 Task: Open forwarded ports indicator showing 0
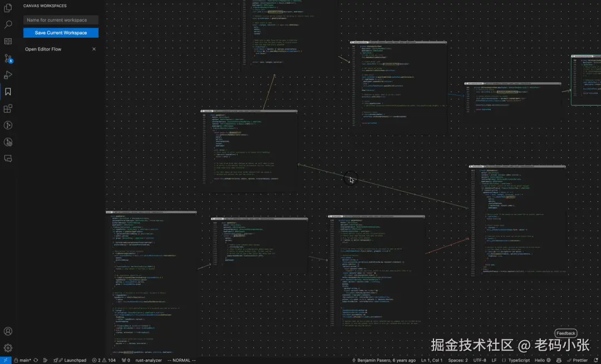[x=126, y=360]
